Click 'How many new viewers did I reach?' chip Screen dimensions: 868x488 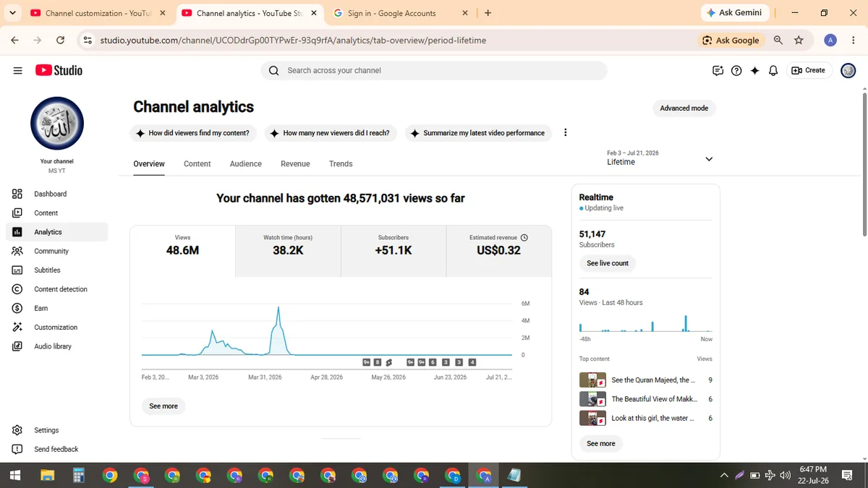[x=330, y=133]
